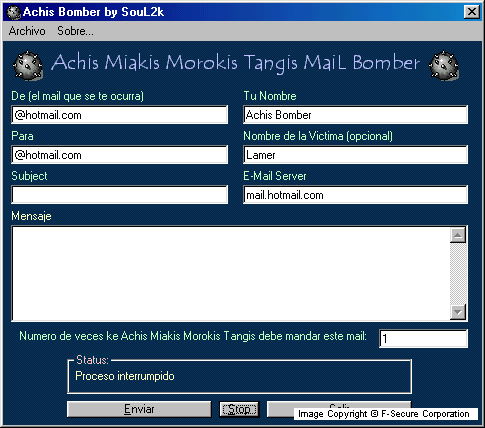
Task: Click the 'Mensaje' label
Action: (31, 216)
